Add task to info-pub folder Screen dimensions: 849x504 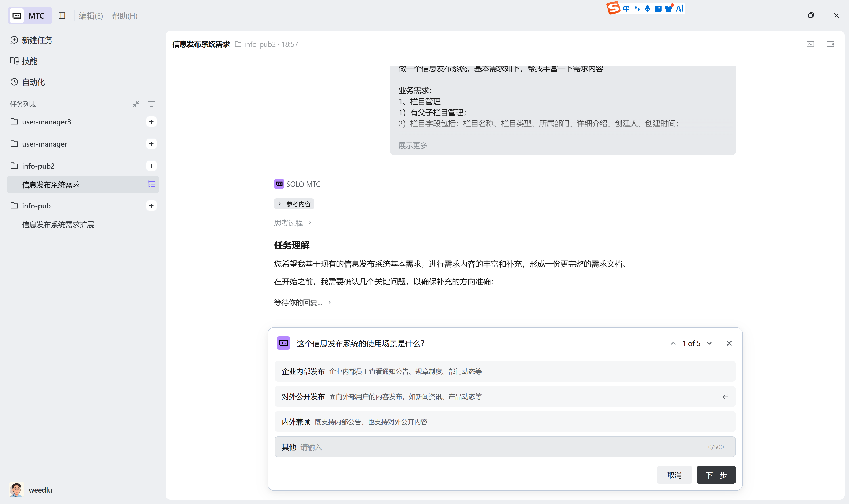point(151,206)
